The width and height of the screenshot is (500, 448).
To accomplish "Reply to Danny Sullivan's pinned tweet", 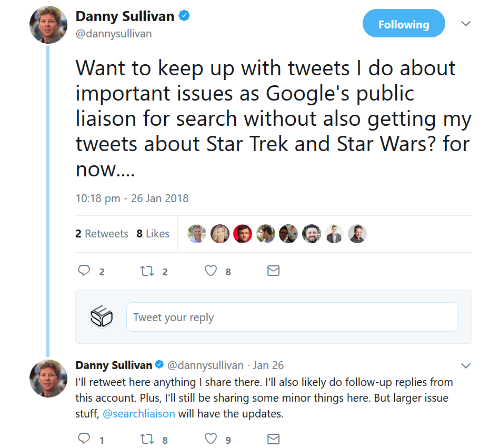I will [84, 270].
